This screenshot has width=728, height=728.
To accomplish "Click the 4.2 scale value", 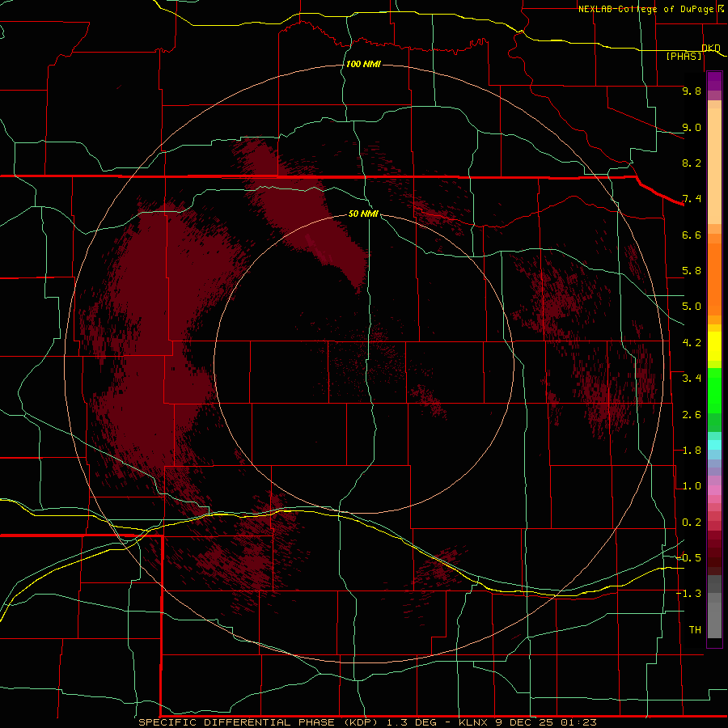I will pyautogui.click(x=692, y=343).
